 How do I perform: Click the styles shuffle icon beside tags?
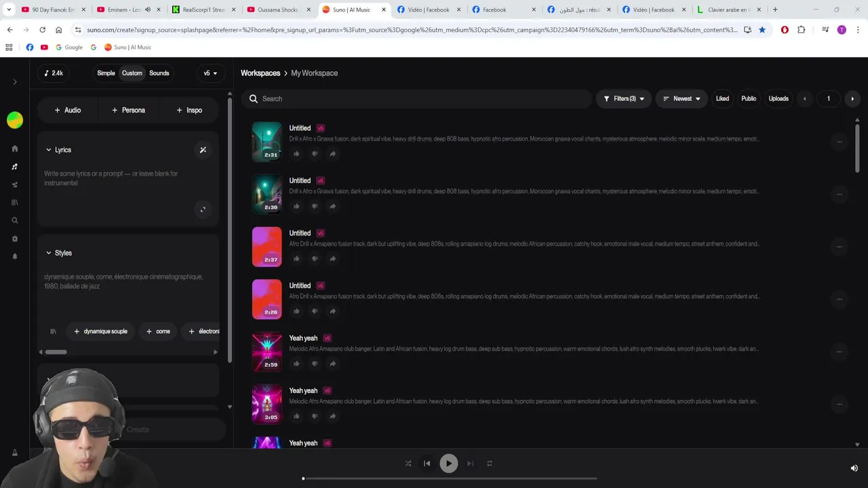click(x=53, y=331)
